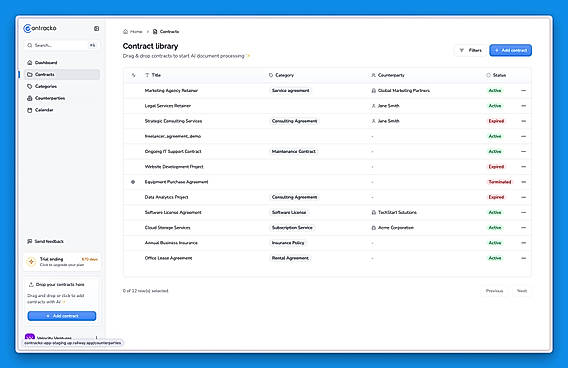Click the Subscription Service category badge

click(x=292, y=227)
